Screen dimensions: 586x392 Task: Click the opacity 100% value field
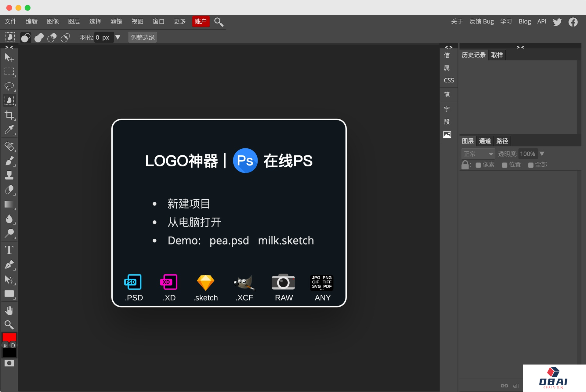coord(528,154)
